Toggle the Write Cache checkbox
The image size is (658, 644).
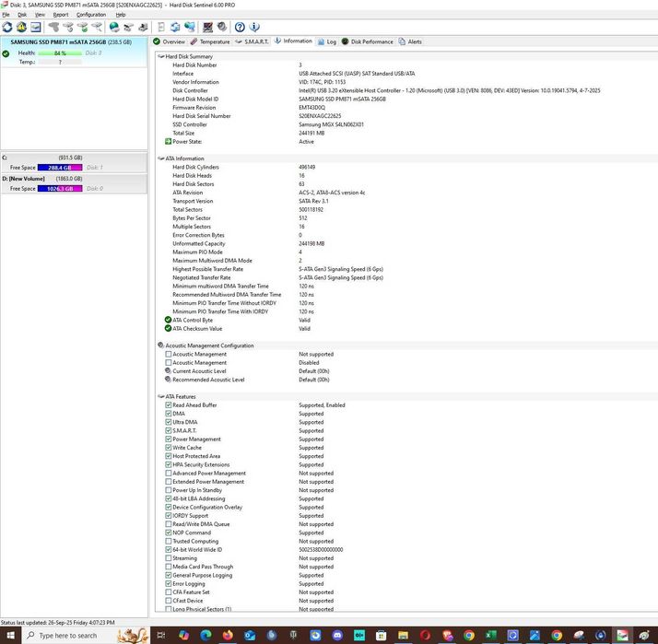point(169,448)
